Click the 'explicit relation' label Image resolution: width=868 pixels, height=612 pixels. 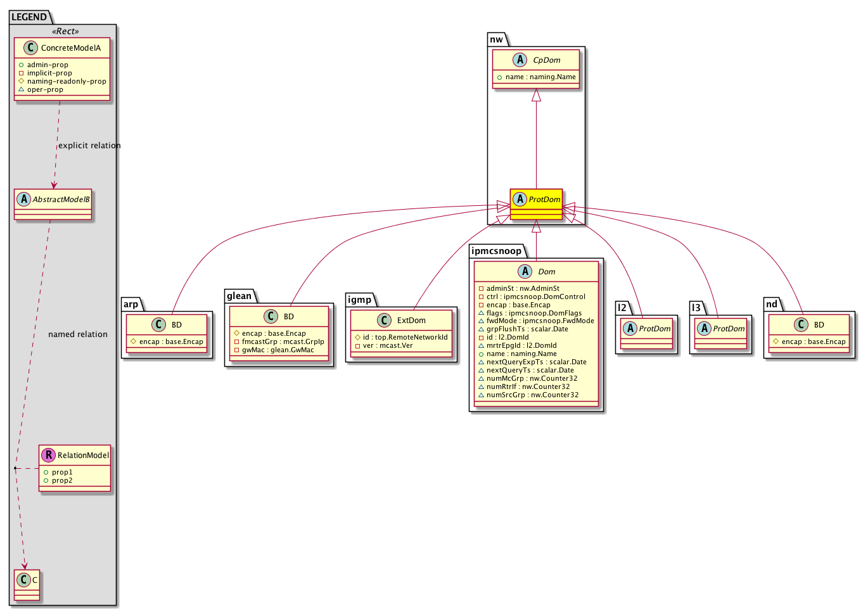point(89,145)
